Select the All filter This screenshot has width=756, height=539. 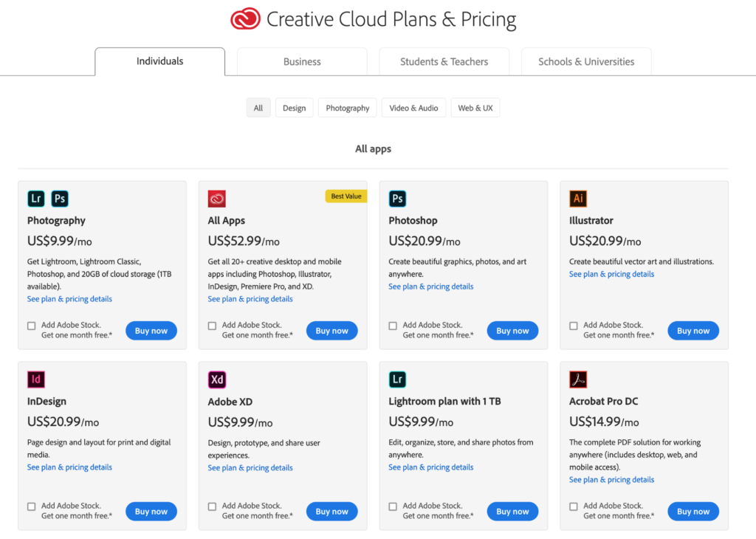pyautogui.click(x=258, y=108)
